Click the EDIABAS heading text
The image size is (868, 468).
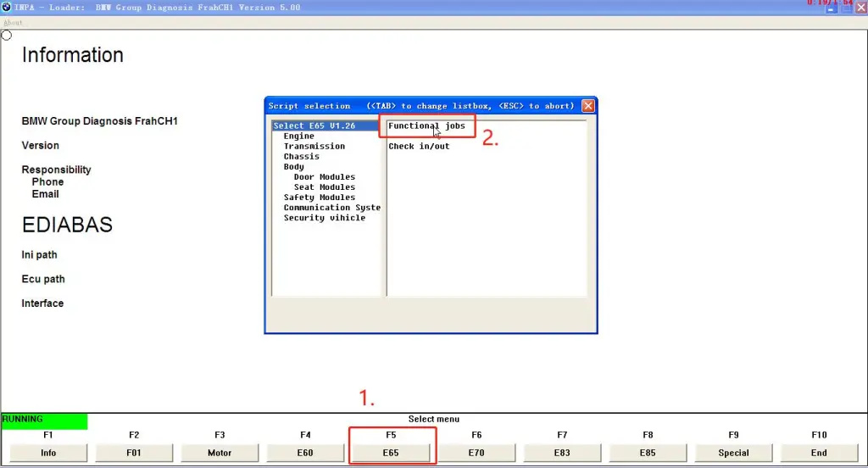coord(67,225)
